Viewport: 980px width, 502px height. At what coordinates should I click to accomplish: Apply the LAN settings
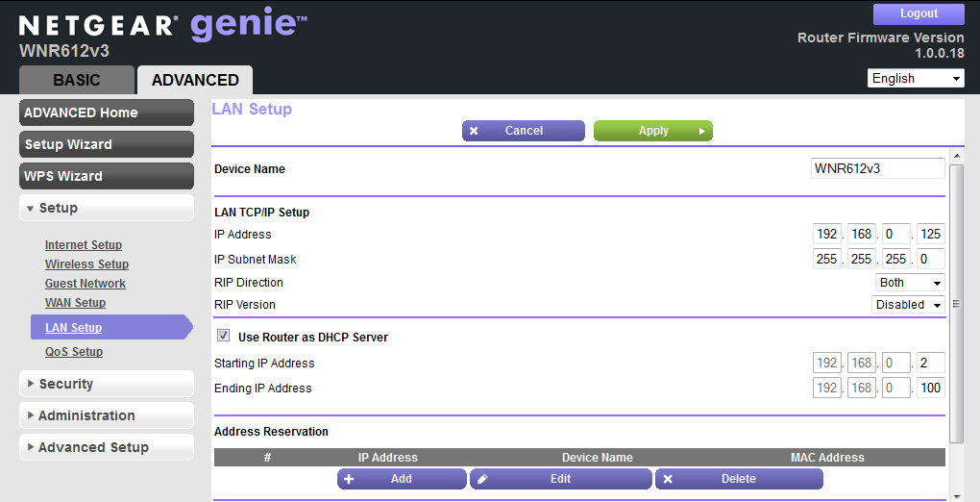653,131
